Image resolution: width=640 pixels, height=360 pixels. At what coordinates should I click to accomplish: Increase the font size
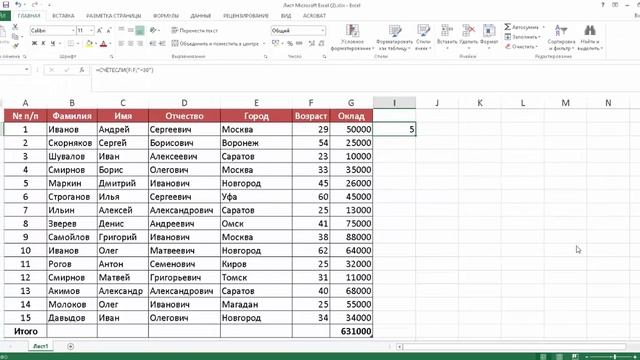pyautogui.click(x=99, y=31)
